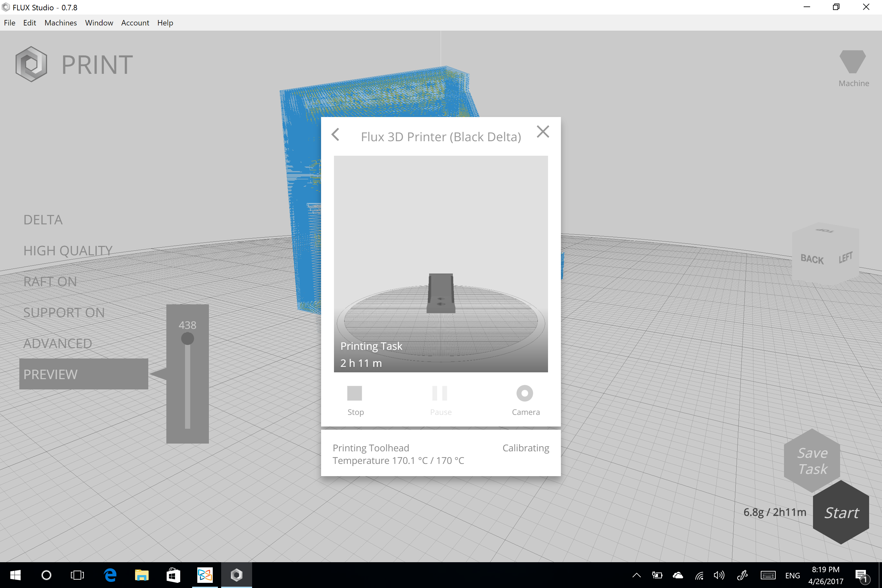Open the Camera view icon

[524, 393]
